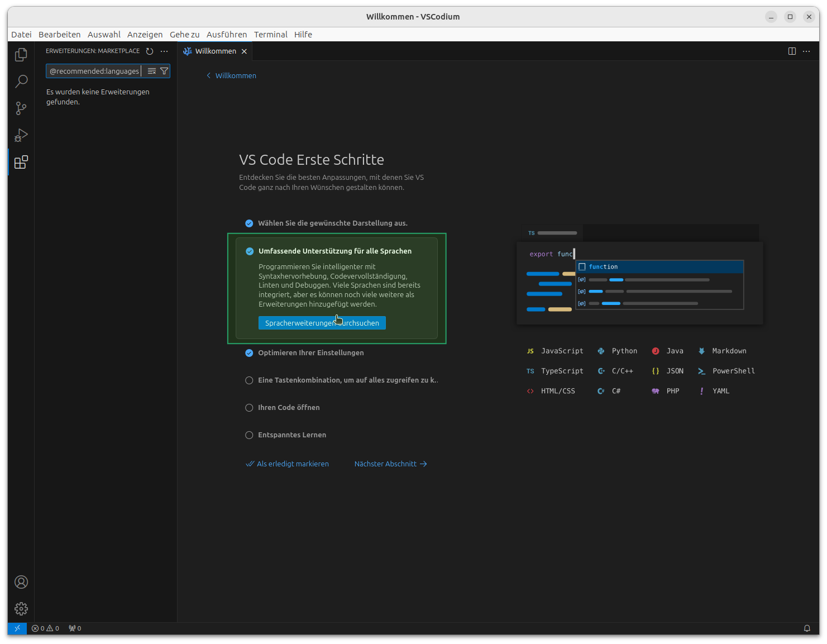This screenshot has height=644, width=827.
Task: Open the Ausführen menu
Action: pos(226,35)
